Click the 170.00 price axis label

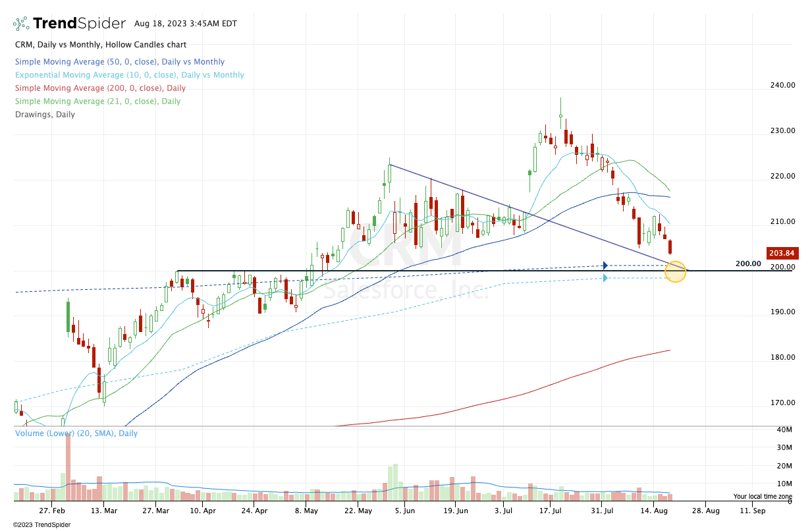point(782,403)
